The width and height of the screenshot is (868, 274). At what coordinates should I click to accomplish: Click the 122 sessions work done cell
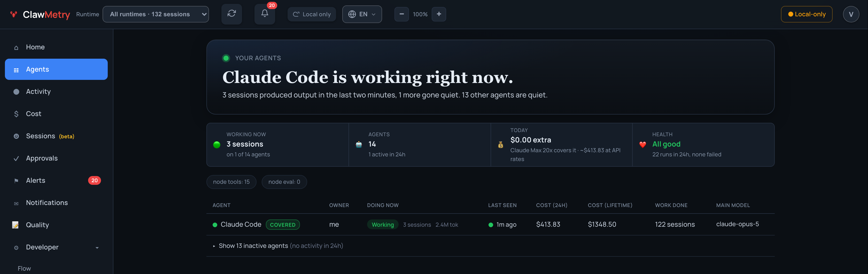pos(675,224)
